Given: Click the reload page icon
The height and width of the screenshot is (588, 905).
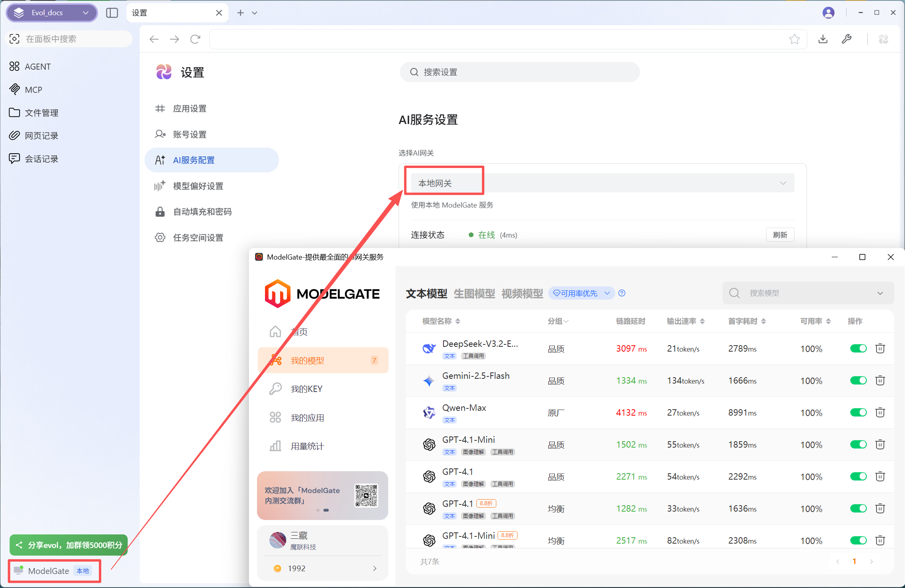Looking at the screenshot, I should [x=195, y=39].
